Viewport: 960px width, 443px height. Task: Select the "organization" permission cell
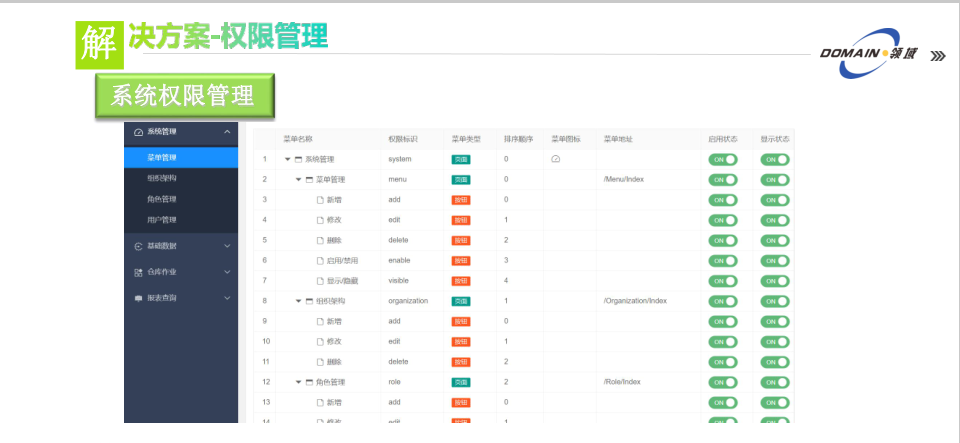pyautogui.click(x=408, y=301)
